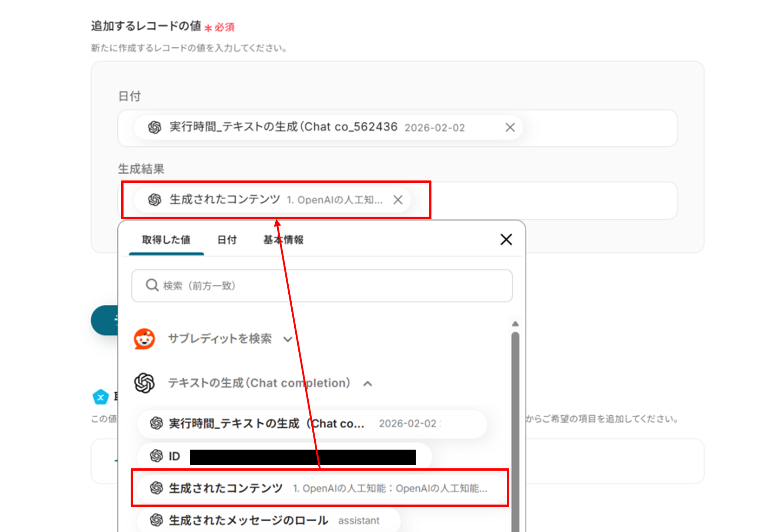Image resolution: width=758 pixels, height=532 pixels.
Task: Select the ID value item
Action: tap(174, 456)
